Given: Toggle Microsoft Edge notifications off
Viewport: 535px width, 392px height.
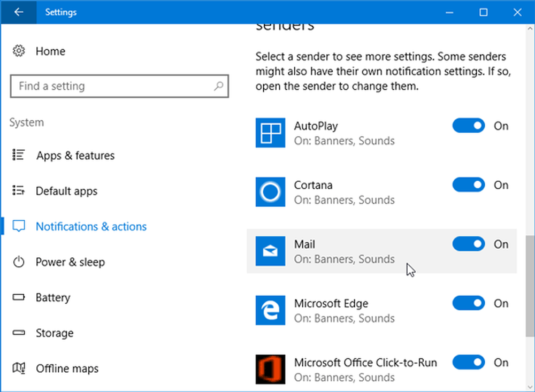Looking at the screenshot, I should (469, 303).
